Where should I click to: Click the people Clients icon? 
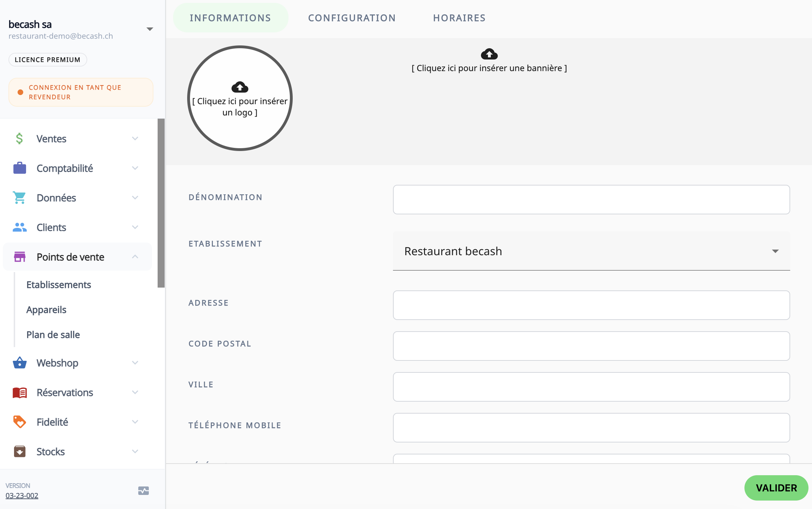click(x=20, y=227)
